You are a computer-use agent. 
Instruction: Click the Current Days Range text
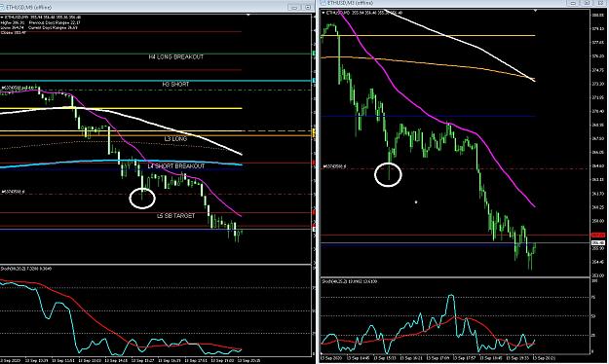click(53, 28)
